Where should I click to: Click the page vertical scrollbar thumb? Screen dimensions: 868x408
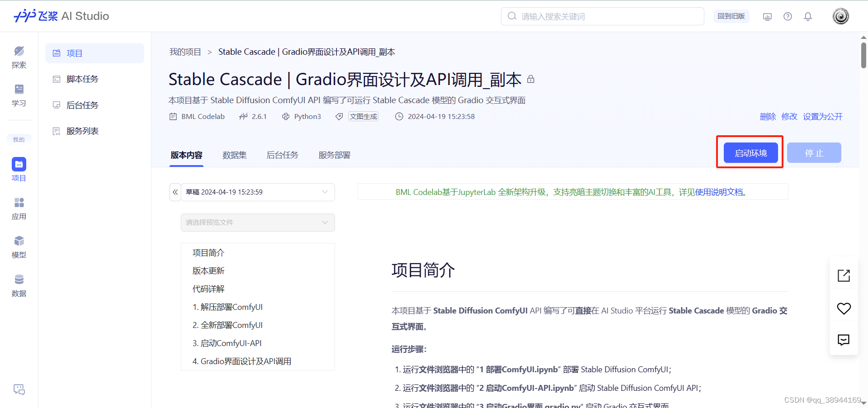[x=863, y=55]
